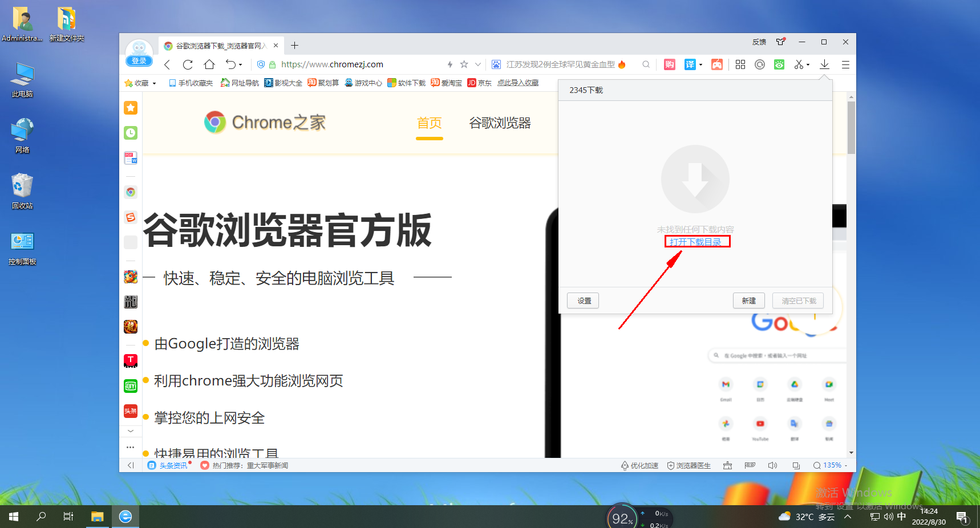
Task: Open sidebar Chrome icon
Action: [131, 192]
